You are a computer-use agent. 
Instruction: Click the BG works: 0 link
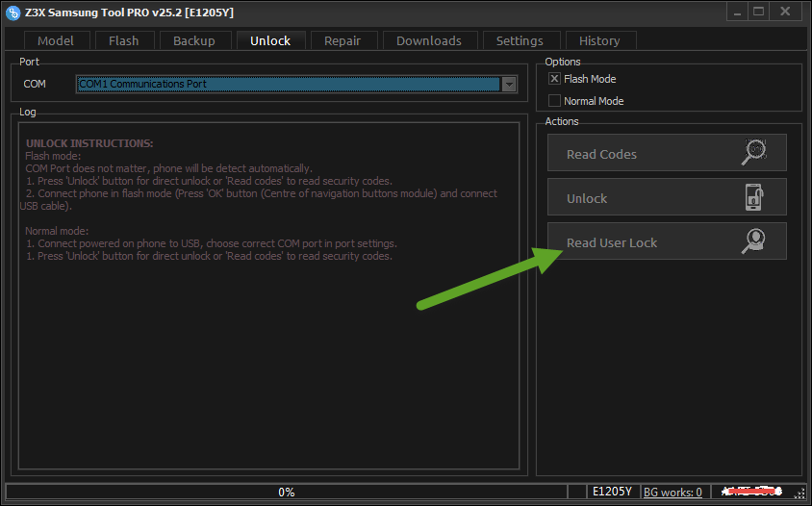pyautogui.click(x=672, y=492)
